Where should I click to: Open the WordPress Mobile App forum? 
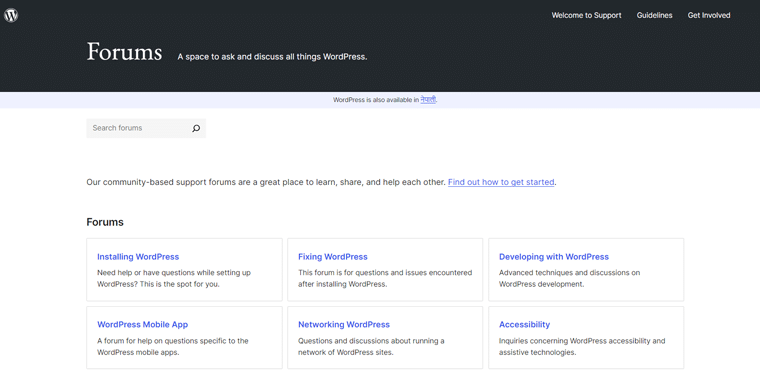142,324
